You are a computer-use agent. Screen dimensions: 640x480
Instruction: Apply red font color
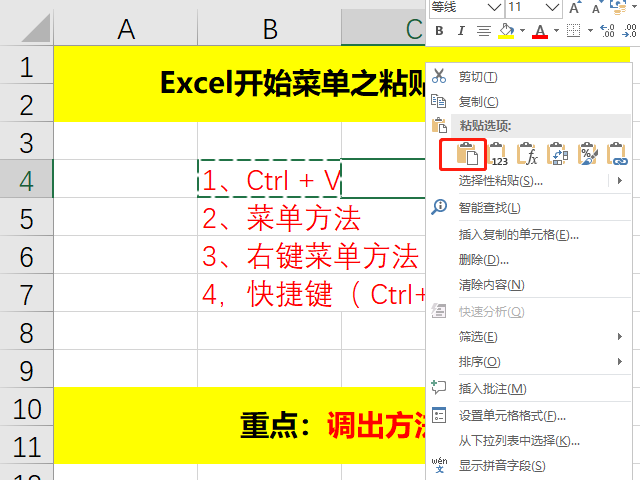coord(540,31)
